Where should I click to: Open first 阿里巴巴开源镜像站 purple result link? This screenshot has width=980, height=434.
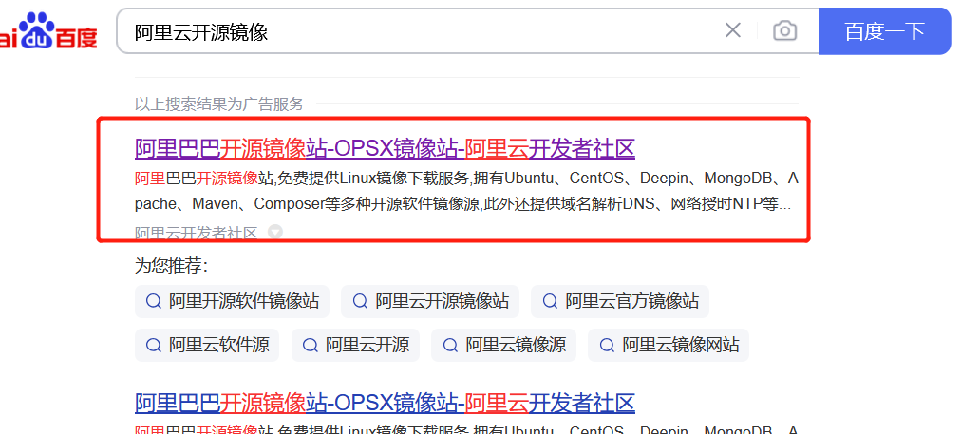tap(385, 148)
